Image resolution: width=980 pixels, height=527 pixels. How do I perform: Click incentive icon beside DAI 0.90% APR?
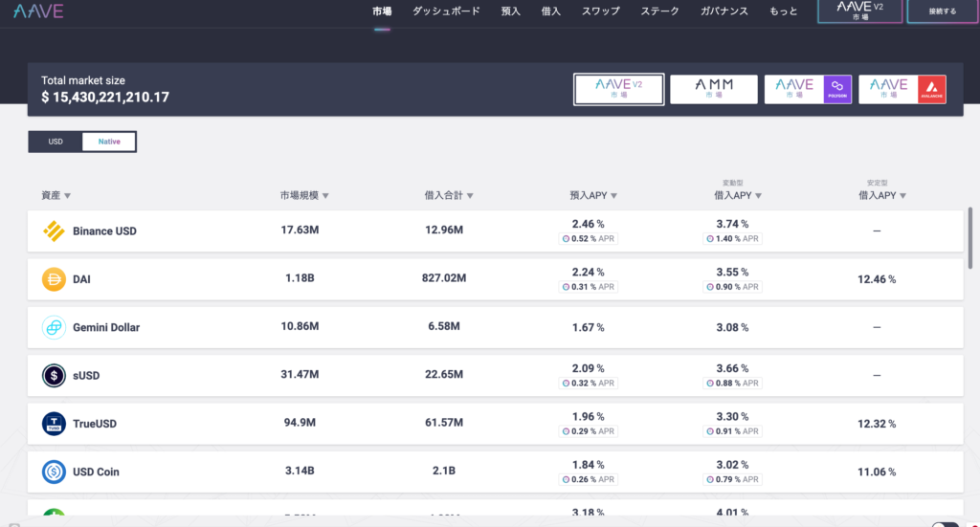click(x=710, y=287)
